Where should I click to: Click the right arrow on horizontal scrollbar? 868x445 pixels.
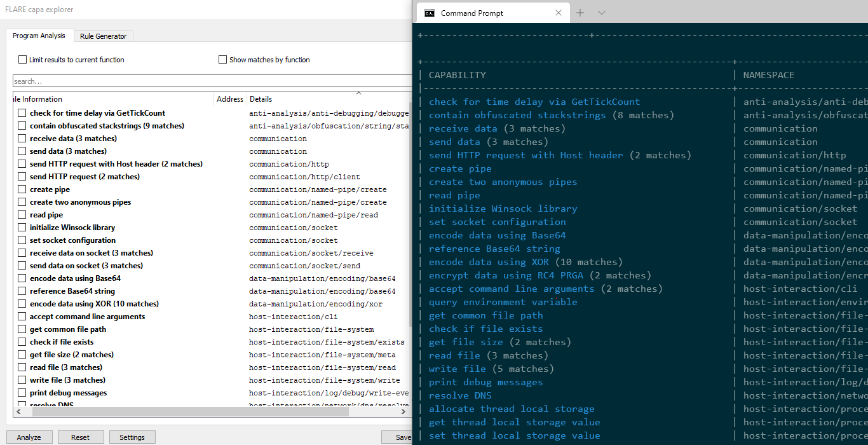point(403,412)
